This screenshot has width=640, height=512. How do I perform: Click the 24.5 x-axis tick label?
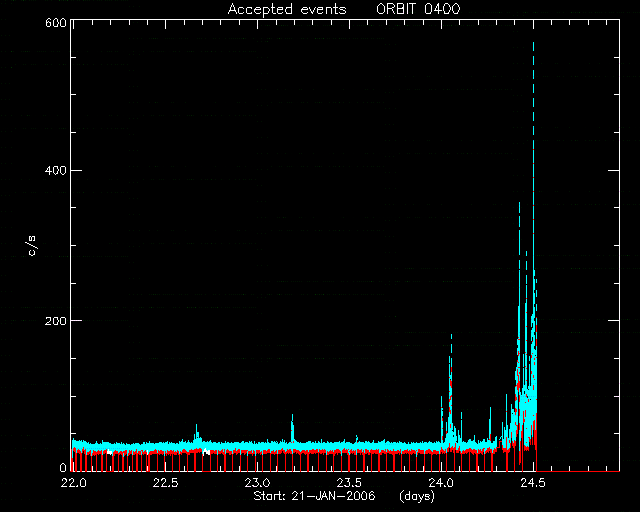coord(532,483)
